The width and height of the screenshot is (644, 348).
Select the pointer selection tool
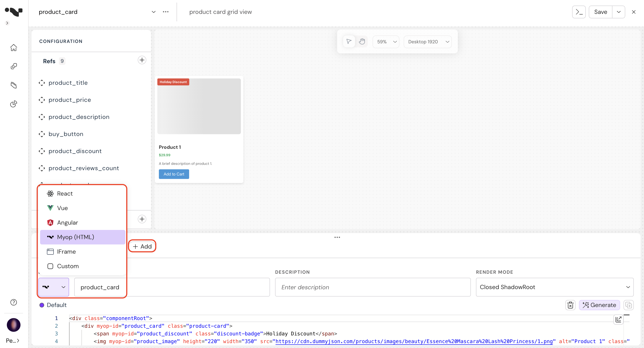click(349, 41)
